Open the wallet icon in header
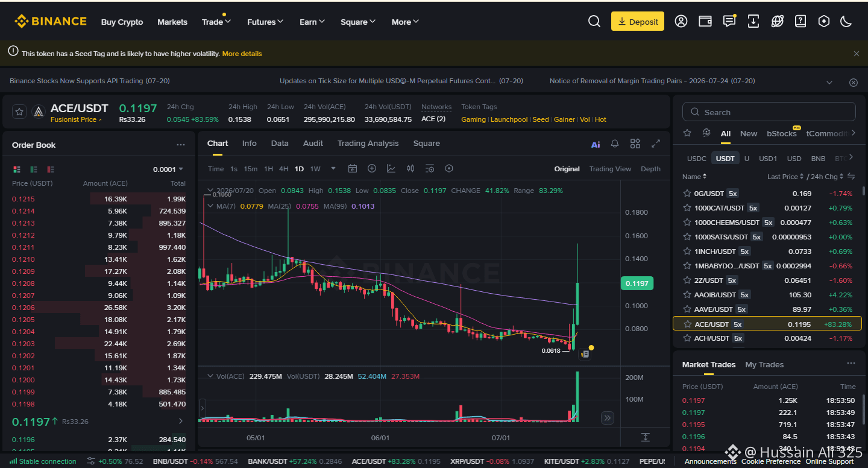This screenshot has width=868, height=468. (705, 21)
